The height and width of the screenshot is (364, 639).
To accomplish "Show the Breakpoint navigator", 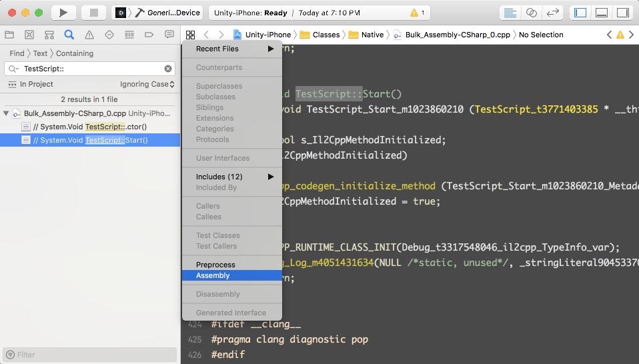I will (149, 35).
